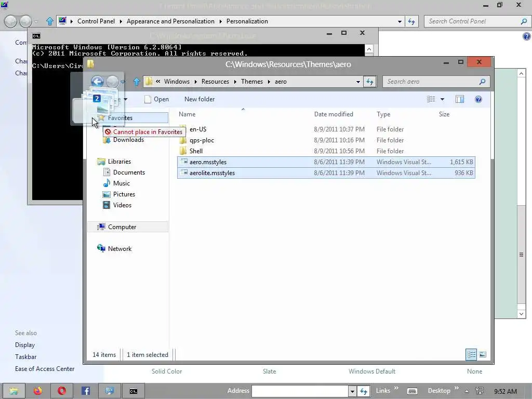The width and height of the screenshot is (532, 399).
Task: Select Videos in the navigation pane
Action: click(122, 205)
